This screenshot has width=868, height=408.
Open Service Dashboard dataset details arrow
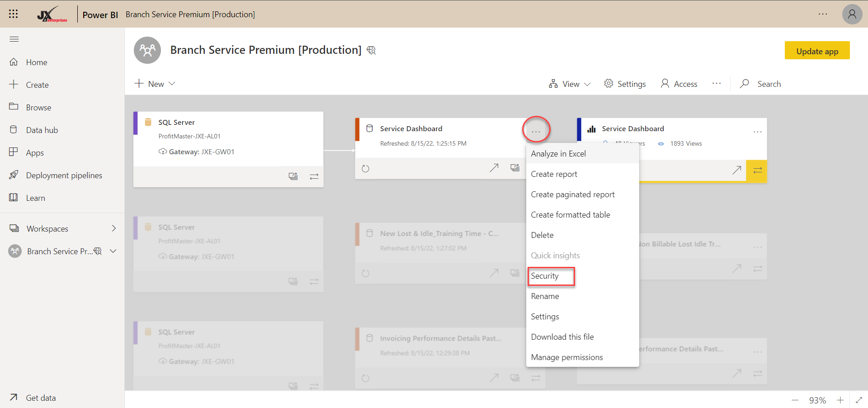click(x=494, y=168)
